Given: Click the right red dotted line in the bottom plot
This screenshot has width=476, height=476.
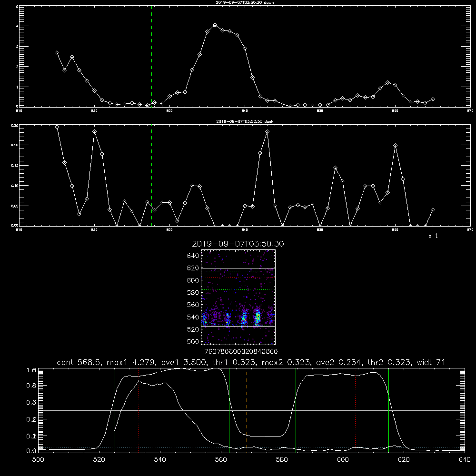Looking at the screenshot, I should point(355,410).
